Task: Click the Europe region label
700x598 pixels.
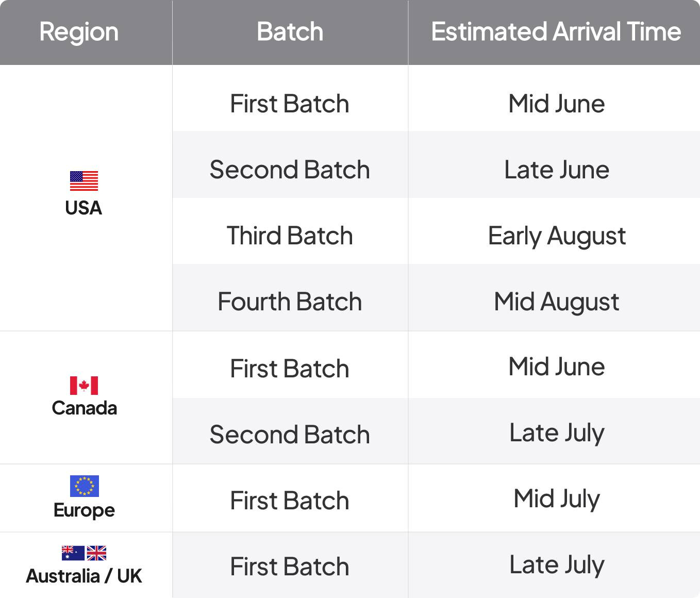Action: click(x=85, y=510)
